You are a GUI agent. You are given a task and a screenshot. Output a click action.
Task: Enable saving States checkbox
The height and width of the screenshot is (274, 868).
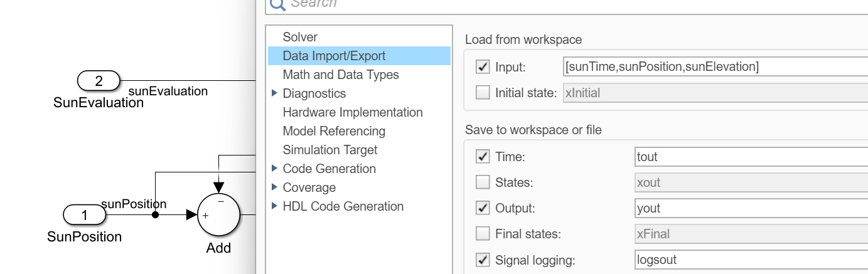[x=483, y=182]
